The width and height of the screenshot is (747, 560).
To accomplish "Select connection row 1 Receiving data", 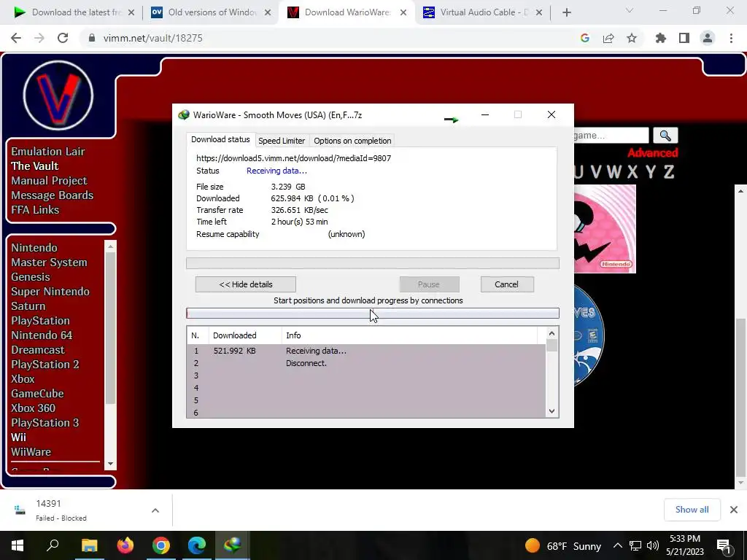I will pyautogui.click(x=366, y=351).
